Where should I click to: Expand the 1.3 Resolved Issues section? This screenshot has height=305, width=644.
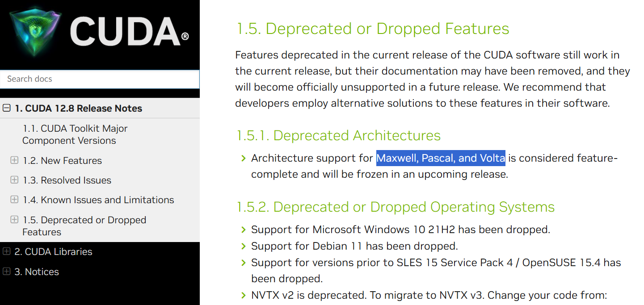tap(14, 180)
